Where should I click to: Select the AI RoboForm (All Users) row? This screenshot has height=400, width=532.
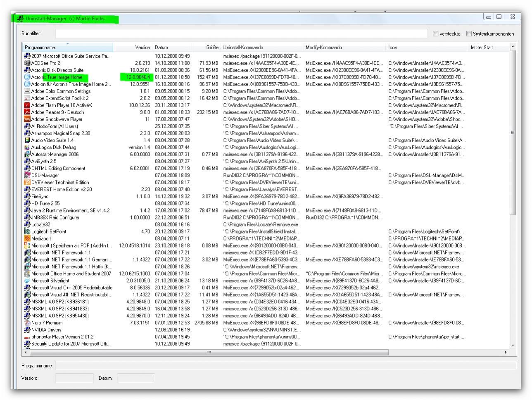pos(266,126)
